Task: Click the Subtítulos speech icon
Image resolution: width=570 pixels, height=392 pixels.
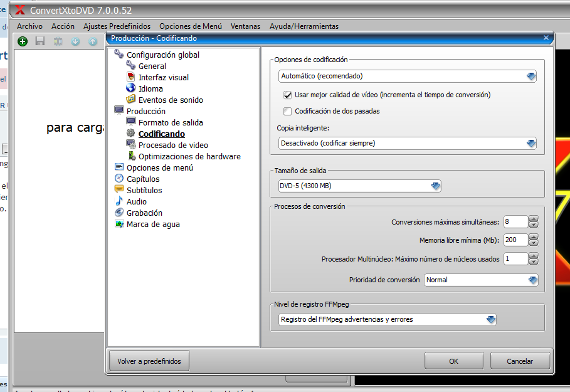Action: coord(119,189)
